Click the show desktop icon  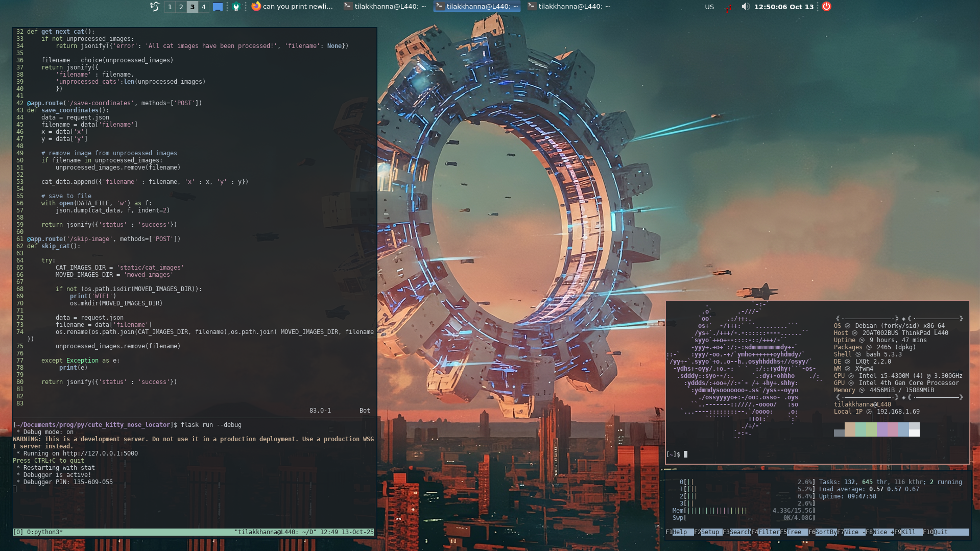pyautogui.click(x=218, y=7)
